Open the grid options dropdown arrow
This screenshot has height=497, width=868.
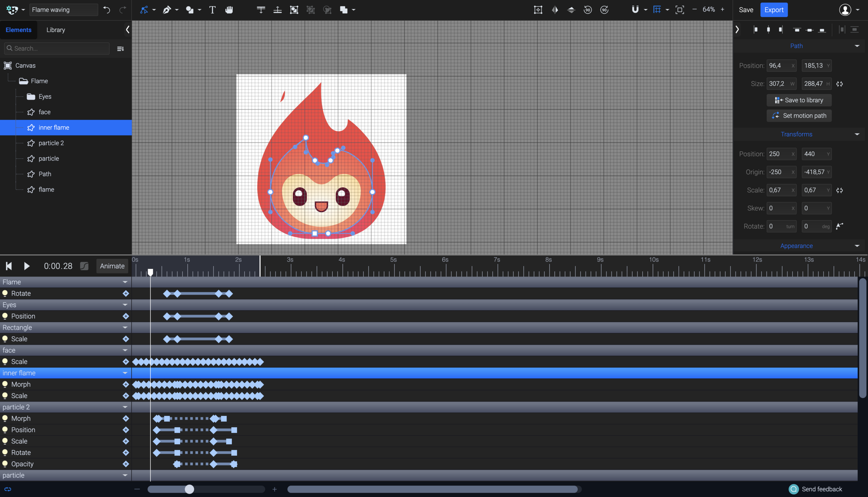667,10
